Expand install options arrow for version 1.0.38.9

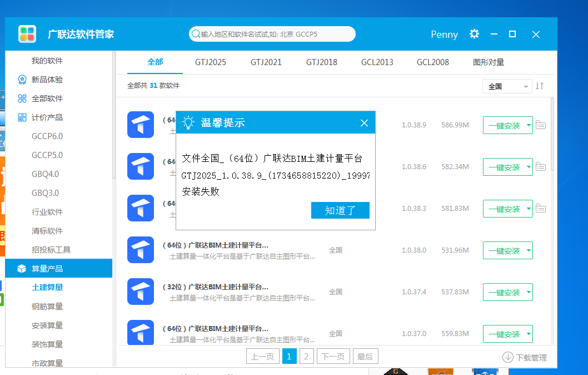coord(529,125)
